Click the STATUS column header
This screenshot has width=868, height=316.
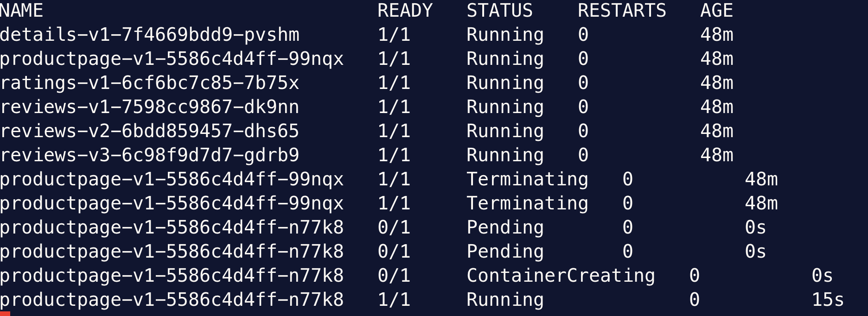pyautogui.click(x=499, y=10)
